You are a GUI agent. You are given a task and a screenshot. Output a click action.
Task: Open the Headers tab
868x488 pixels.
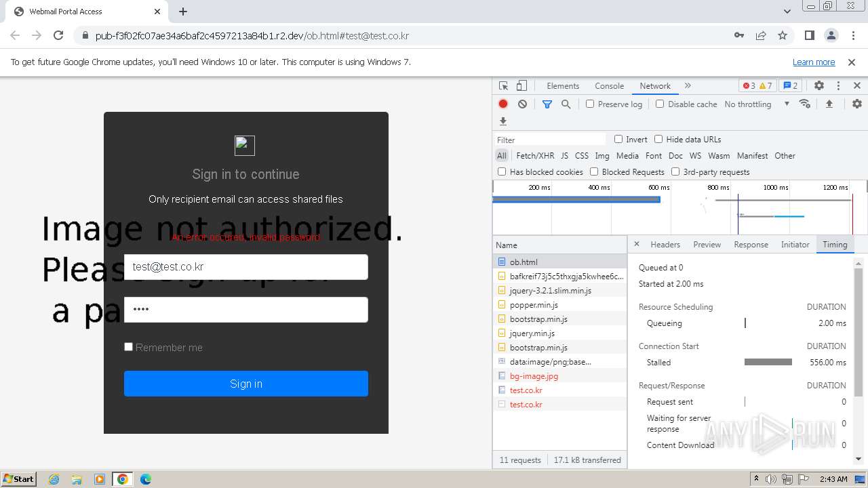pos(665,245)
